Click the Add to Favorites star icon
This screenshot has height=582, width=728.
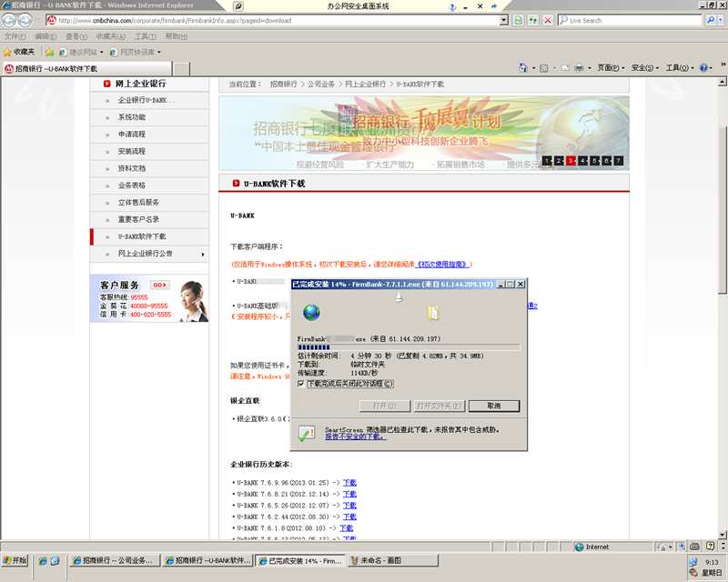pos(50,52)
